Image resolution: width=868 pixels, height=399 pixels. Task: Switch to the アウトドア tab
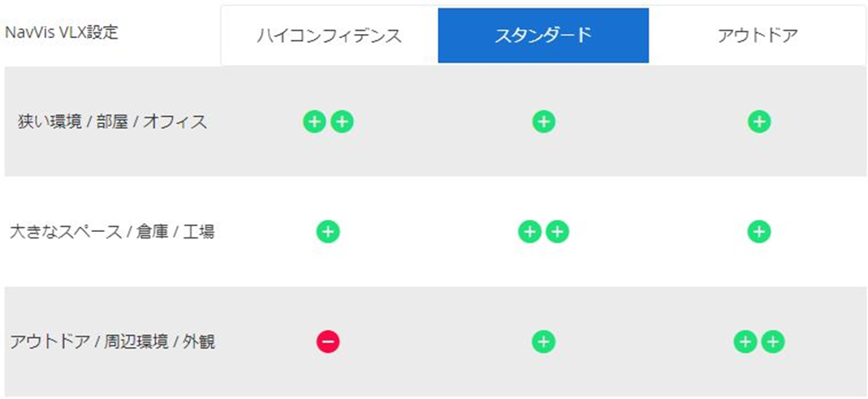[758, 36]
